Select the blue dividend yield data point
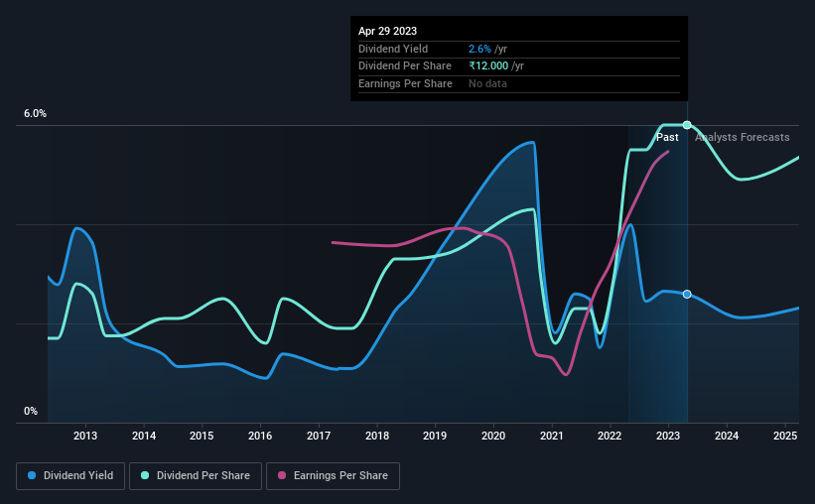The width and height of the screenshot is (815, 504). (687, 294)
